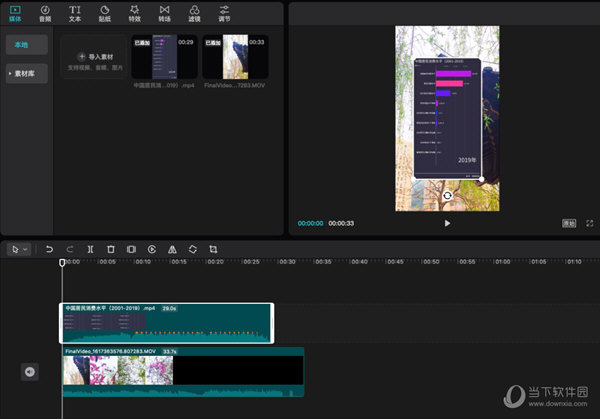This screenshot has height=419, width=600.
Task: Open the 特效 (Effects) panel
Action: (x=135, y=13)
